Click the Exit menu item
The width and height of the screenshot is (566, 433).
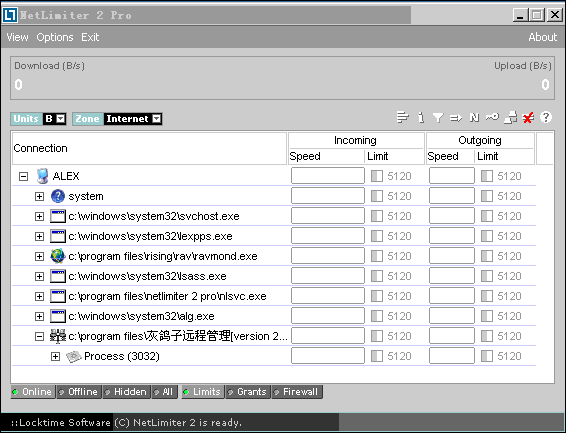90,37
